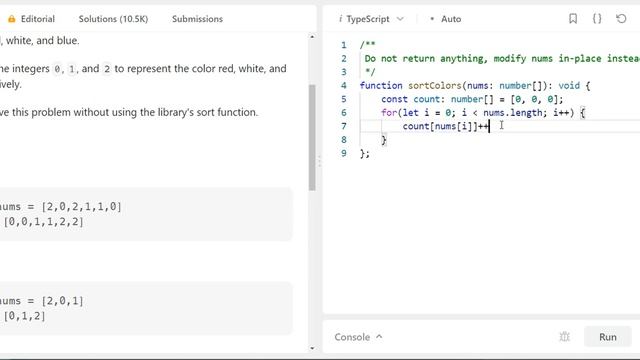Reset code with the revert arrow icon
This screenshot has width=640, height=360.
(x=621, y=18)
